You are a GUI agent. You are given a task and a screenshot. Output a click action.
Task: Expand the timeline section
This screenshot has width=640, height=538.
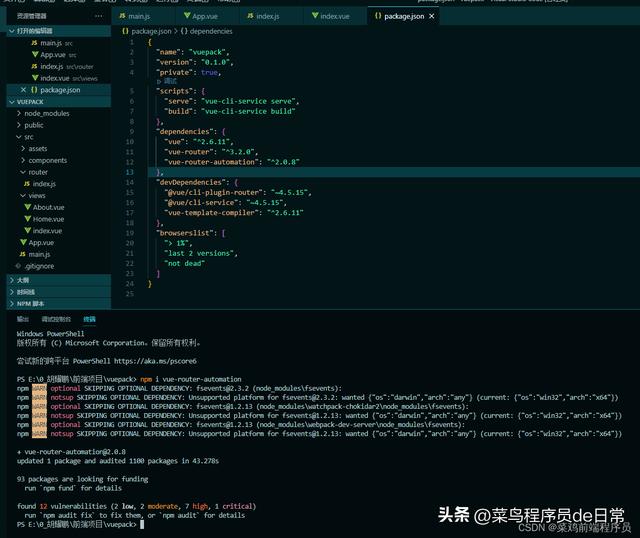pyautogui.click(x=59, y=292)
